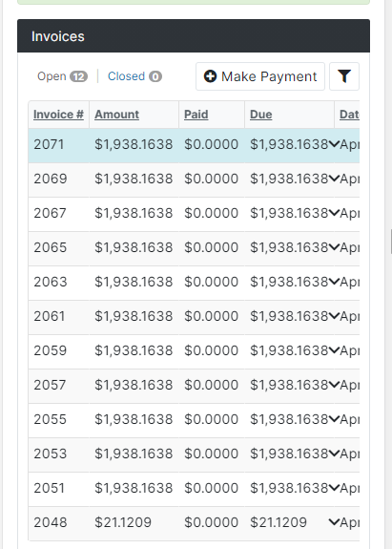Click the Make Payment button

pos(260,76)
